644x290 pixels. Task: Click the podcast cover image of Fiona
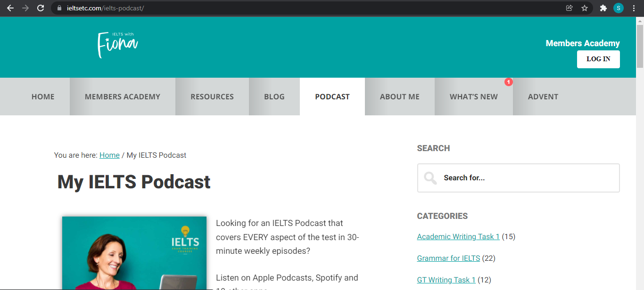click(134, 253)
